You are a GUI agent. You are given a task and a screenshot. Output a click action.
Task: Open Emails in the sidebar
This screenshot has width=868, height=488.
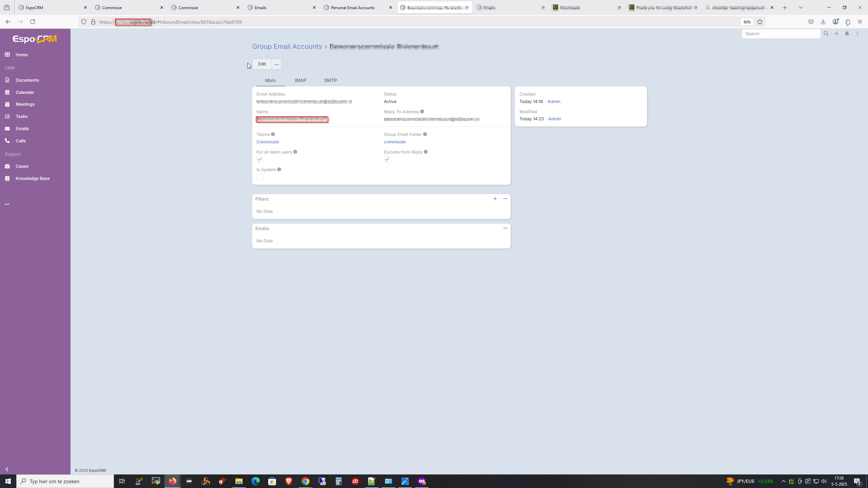click(x=22, y=128)
